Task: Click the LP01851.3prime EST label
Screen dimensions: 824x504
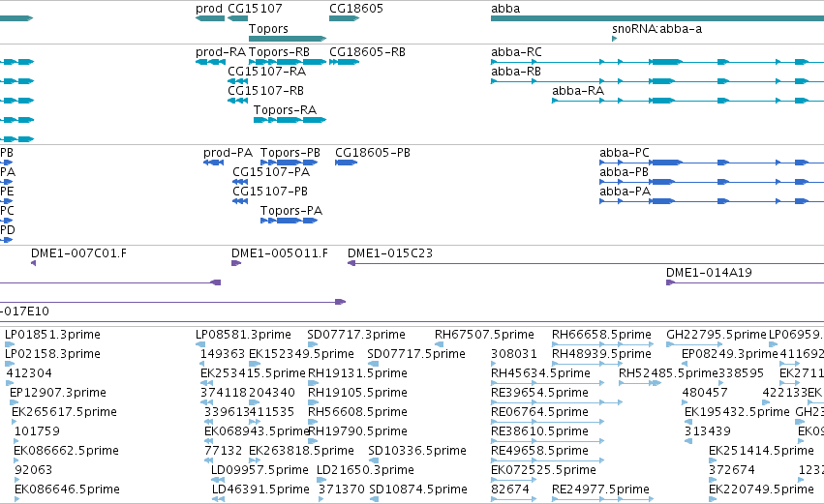Action: point(52,335)
